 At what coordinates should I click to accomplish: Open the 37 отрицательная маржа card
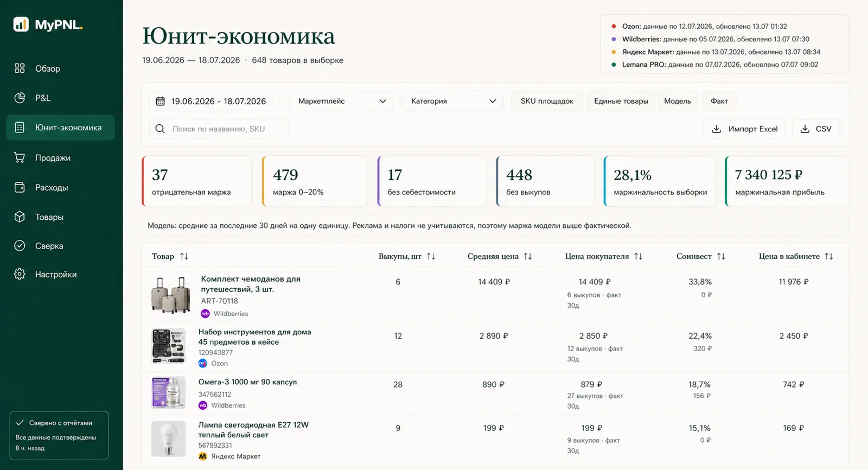click(x=196, y=181)
